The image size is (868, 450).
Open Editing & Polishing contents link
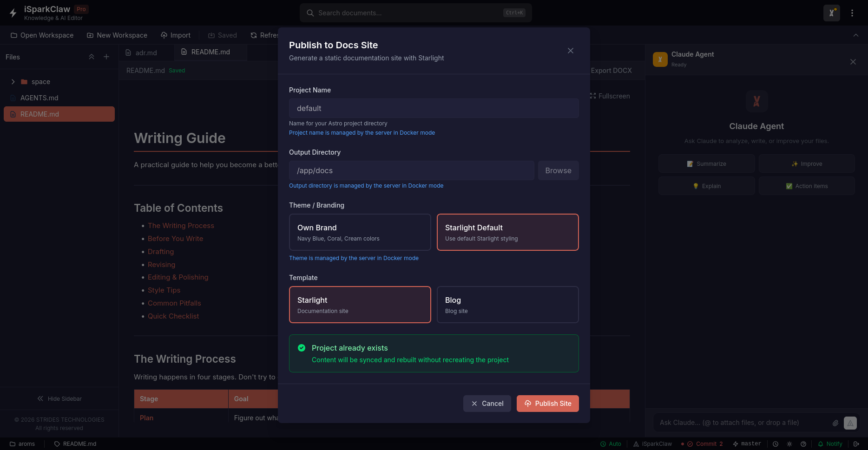point(178,277)
